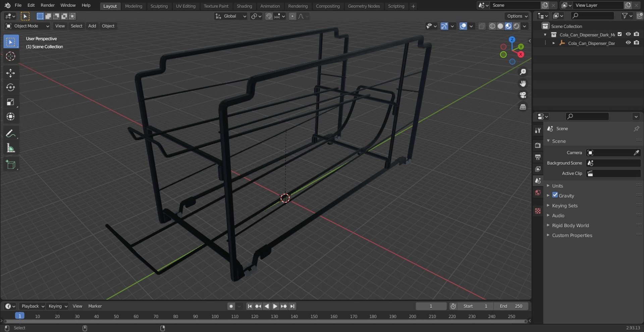Open the Options dropdown in viewport header
644x332 pixels.
coord(517,16)
